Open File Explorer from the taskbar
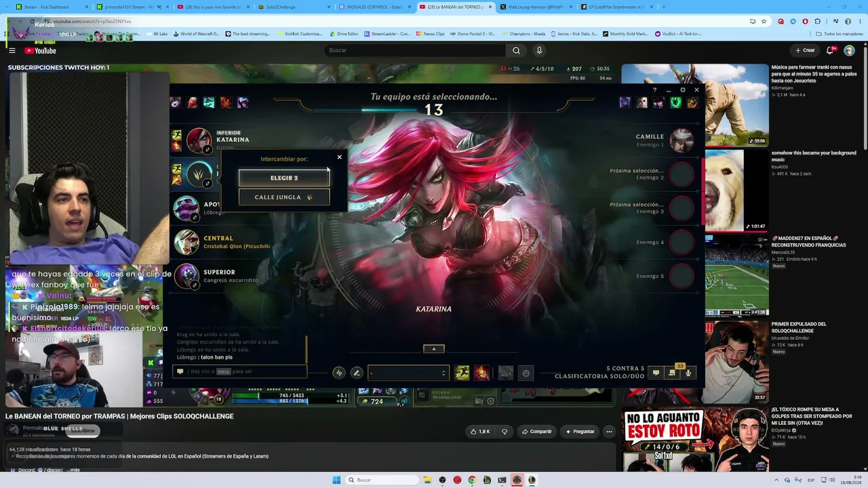The width and height of the screenshot is (868, 488). tap(427, 480)
